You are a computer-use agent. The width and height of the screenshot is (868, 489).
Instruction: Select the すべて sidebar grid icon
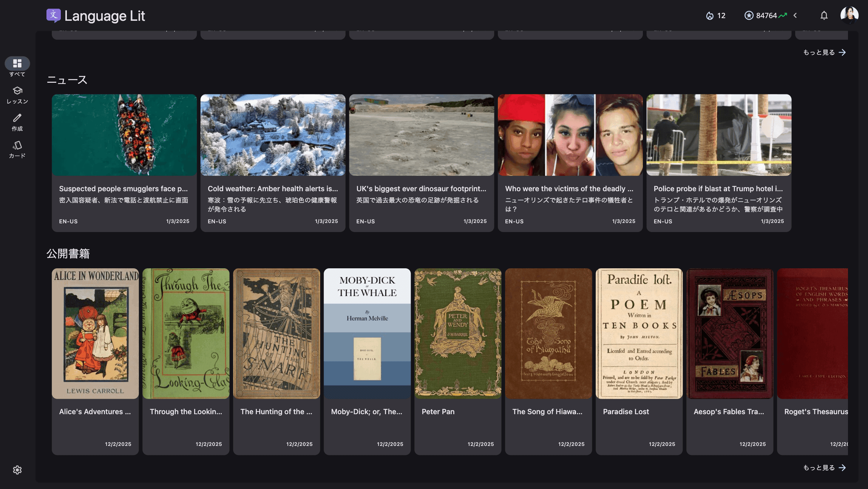pos(17,63)
